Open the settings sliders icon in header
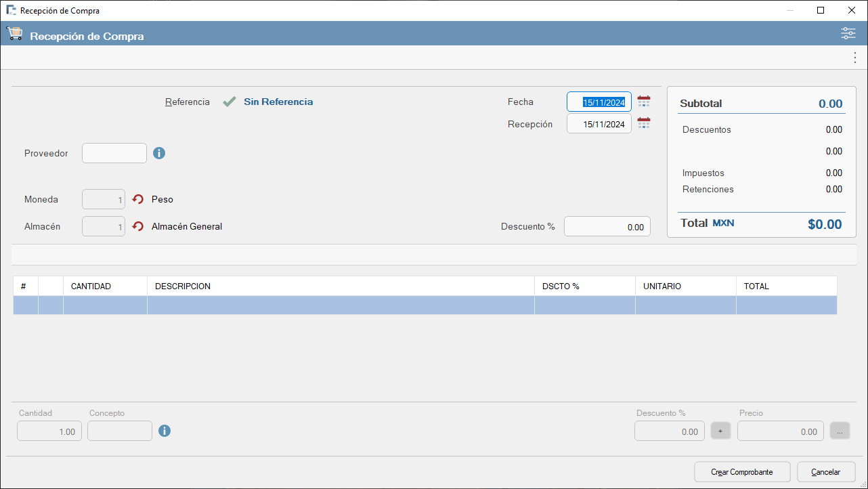The image size is (868, 489). coord(848,34)
